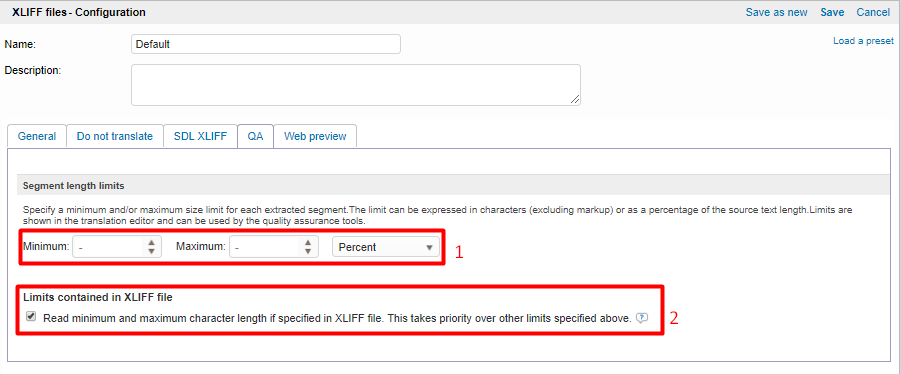The width and height of the screenshot is (901, 374).
Task: Click Save as new link
Action: pos(776,12)
